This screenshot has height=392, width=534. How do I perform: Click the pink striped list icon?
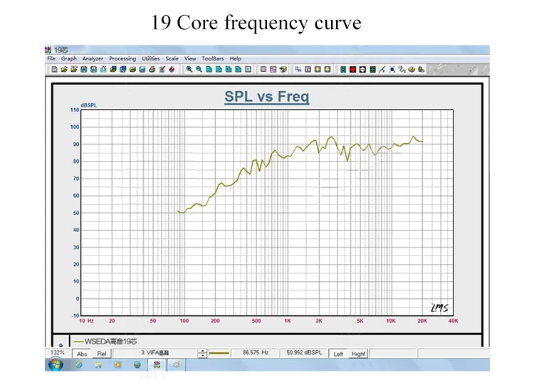tap(273, 70)
